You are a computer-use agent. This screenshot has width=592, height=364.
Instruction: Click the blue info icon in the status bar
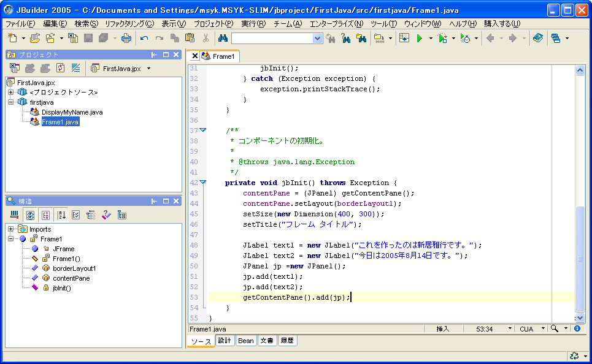(x=577, y=329)
